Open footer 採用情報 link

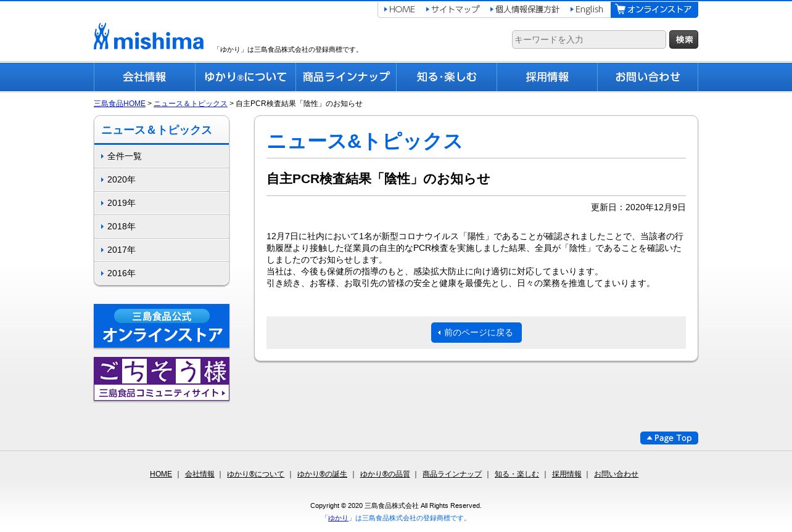click(x=567, y=474)
